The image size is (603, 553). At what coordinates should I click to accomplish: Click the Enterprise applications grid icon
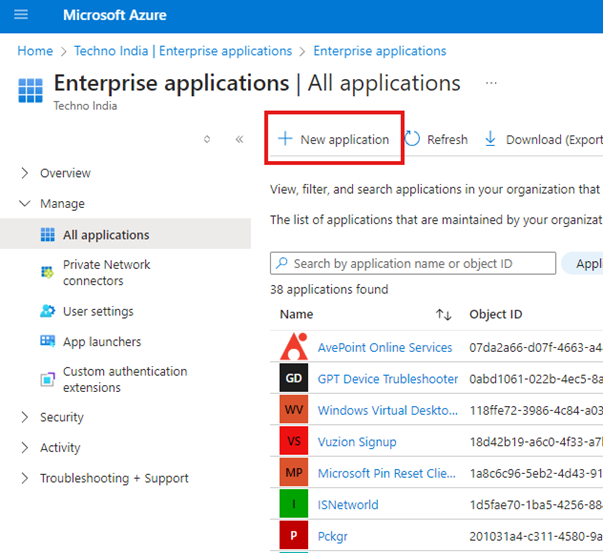click(30, 90)
